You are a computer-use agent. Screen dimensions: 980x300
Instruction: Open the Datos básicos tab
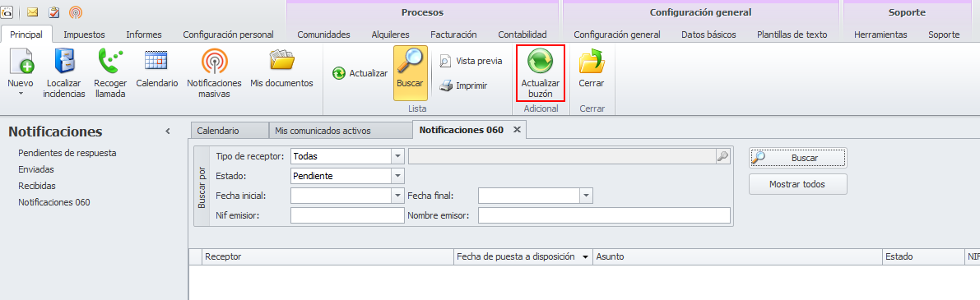(708, 35)
